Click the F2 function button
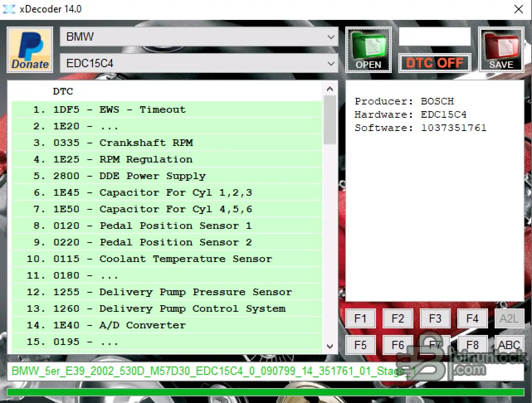 398,319
